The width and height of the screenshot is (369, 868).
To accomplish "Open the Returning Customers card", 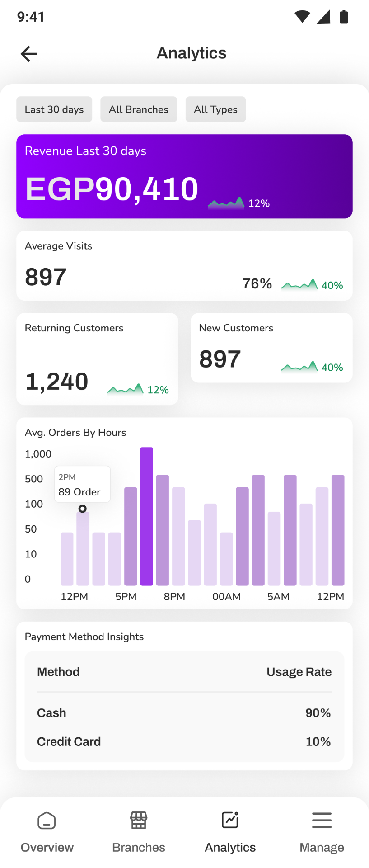I will 97,359.
